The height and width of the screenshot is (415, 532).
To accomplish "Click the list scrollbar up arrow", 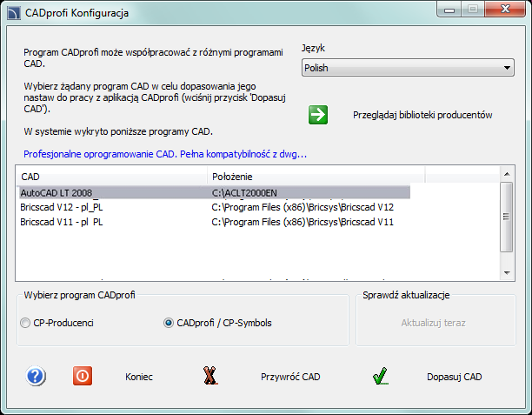I will pos(507,174).
